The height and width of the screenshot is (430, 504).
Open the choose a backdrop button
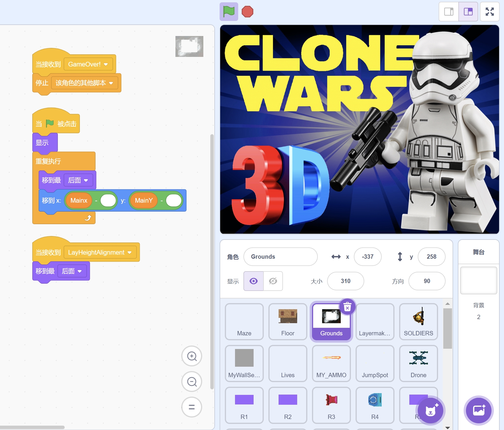(x=479, y=411)
